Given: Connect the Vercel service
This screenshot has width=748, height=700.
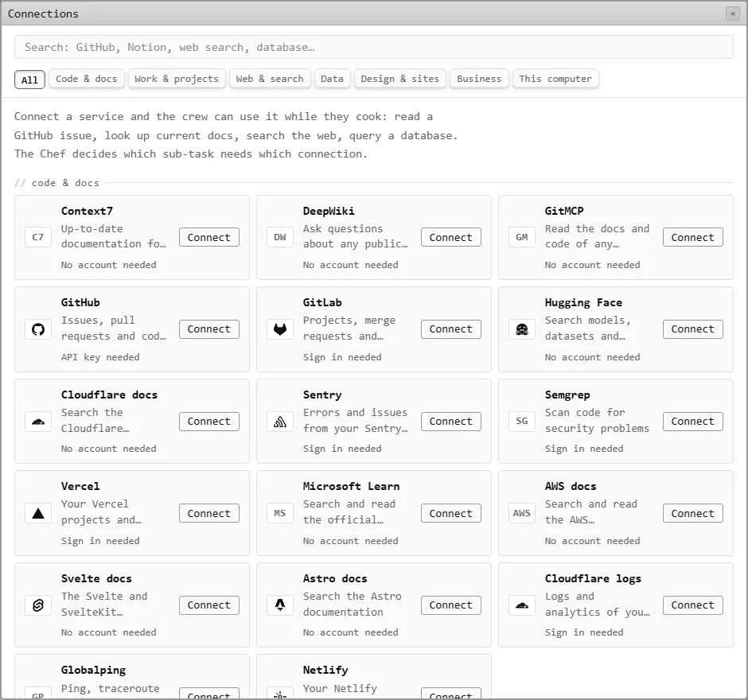Looking at the screenshot, I should (x=209, y=513).
